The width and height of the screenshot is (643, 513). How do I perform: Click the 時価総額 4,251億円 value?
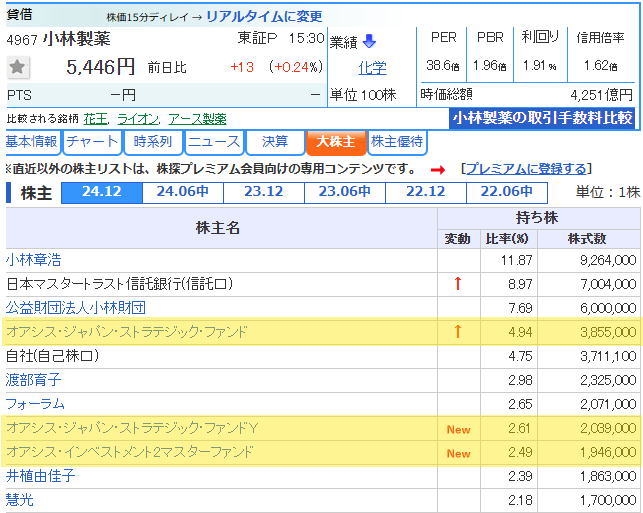coord(602,95)
